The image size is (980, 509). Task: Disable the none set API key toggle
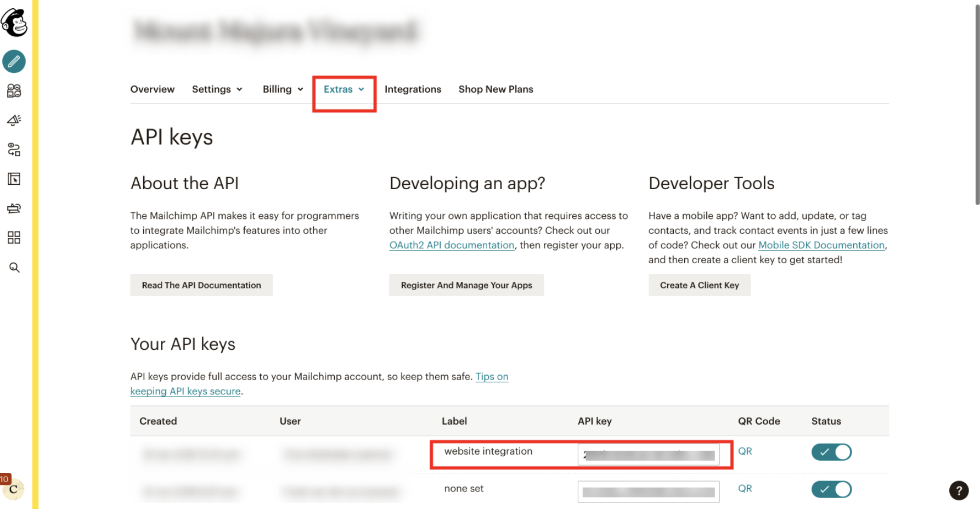pyautogui.click(x=831, y=489)
